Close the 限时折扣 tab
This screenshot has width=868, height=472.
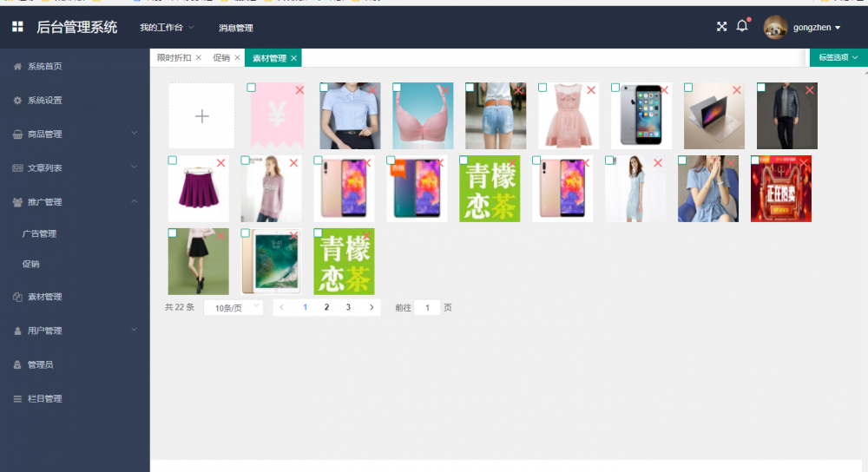pyautogui.click(x=199, y=57)
